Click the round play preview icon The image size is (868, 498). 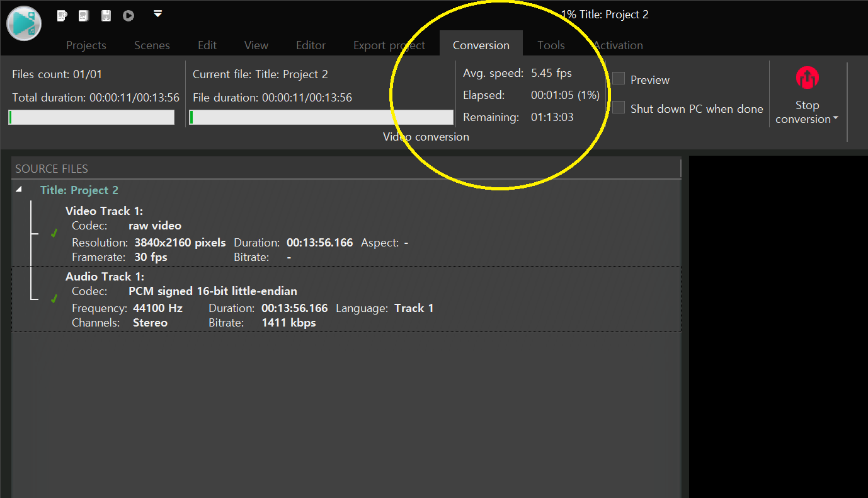pyautogui.click(x=128, y=16)
